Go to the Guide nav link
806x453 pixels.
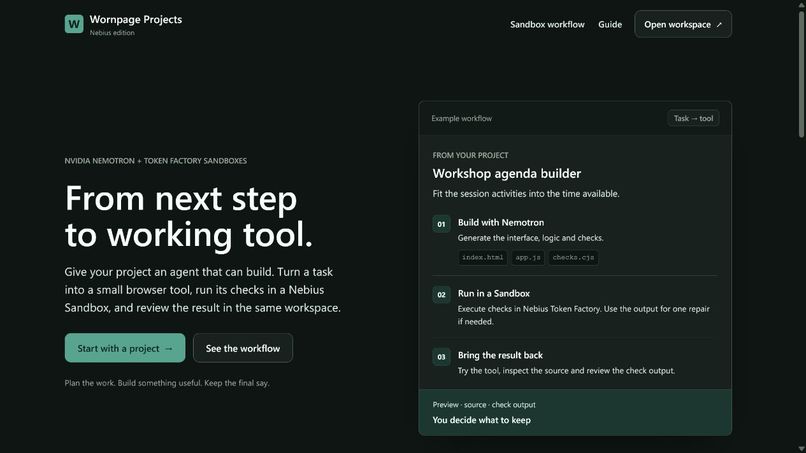point(610,24)
